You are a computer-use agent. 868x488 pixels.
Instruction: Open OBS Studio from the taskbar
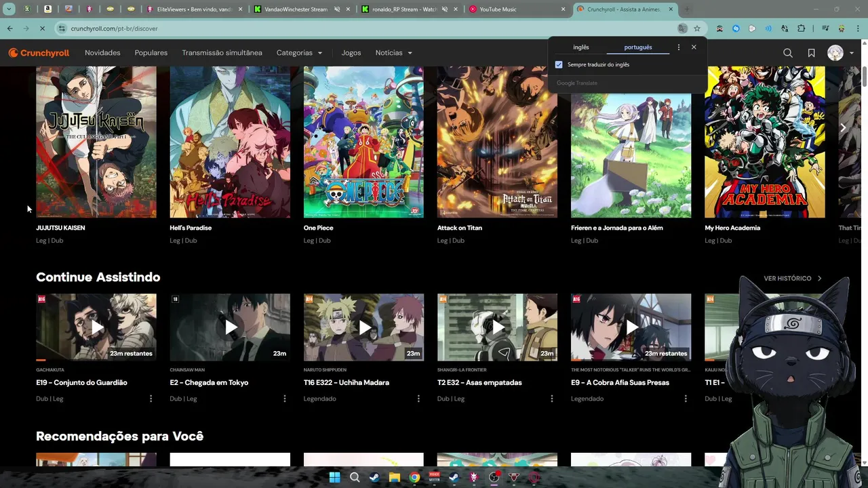click(x=494, y=477)
